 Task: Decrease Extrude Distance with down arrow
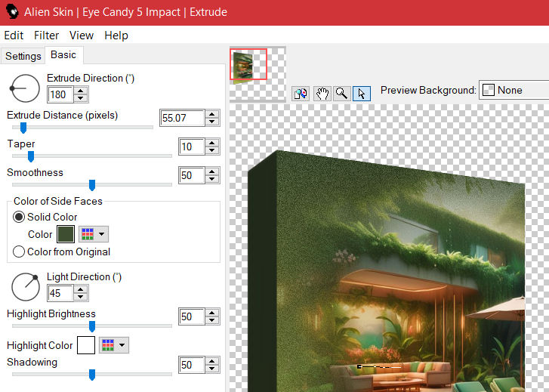[x=212, y=122]
